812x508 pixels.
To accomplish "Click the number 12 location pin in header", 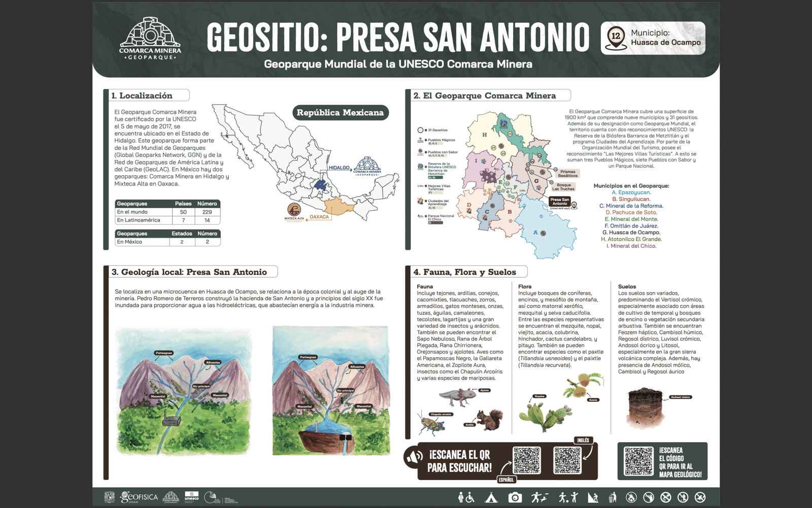I will [616, 38].
